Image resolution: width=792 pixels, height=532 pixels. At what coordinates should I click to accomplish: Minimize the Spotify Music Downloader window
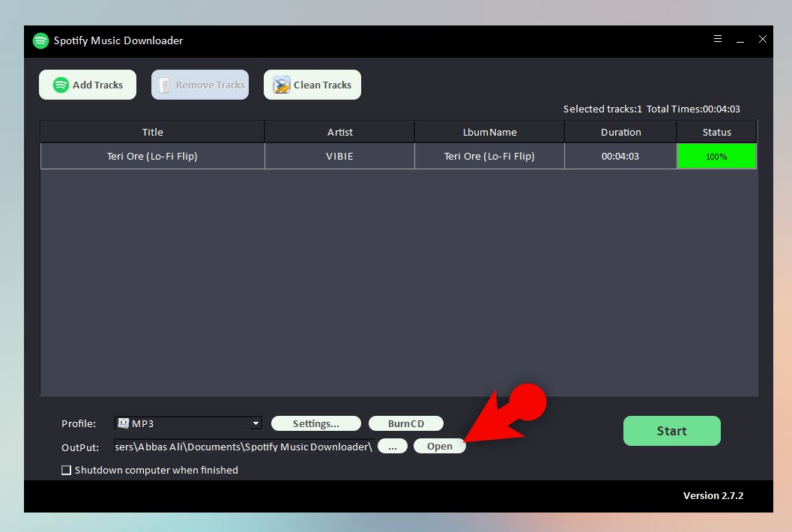[x=740, y=40]
